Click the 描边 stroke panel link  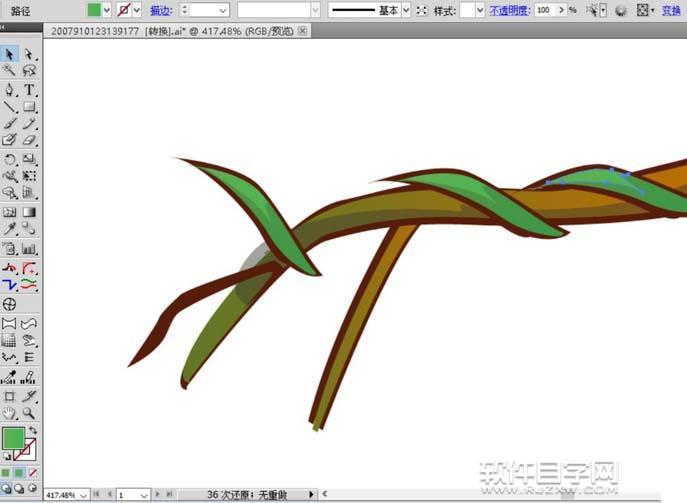(x=160, y=10)
